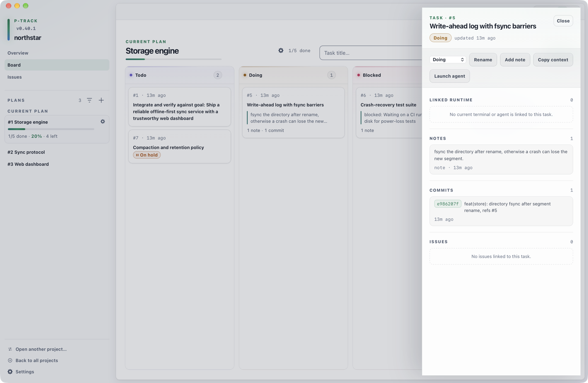Viewport: 588px width, 383px height.
Task: Click the 'Write-ahead log with fsync barriers' panel title
Action: click(483, 26)
